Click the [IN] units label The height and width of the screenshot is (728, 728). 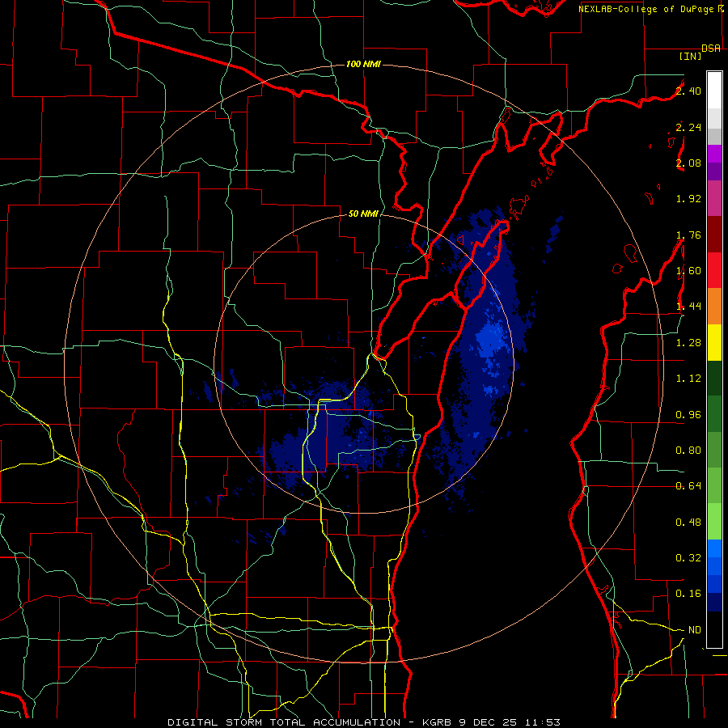[x=690, y=56]
